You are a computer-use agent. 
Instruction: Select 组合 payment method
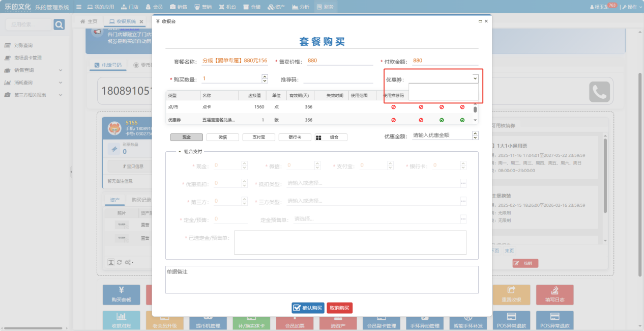pyautogui.click(x=331, y=137)
